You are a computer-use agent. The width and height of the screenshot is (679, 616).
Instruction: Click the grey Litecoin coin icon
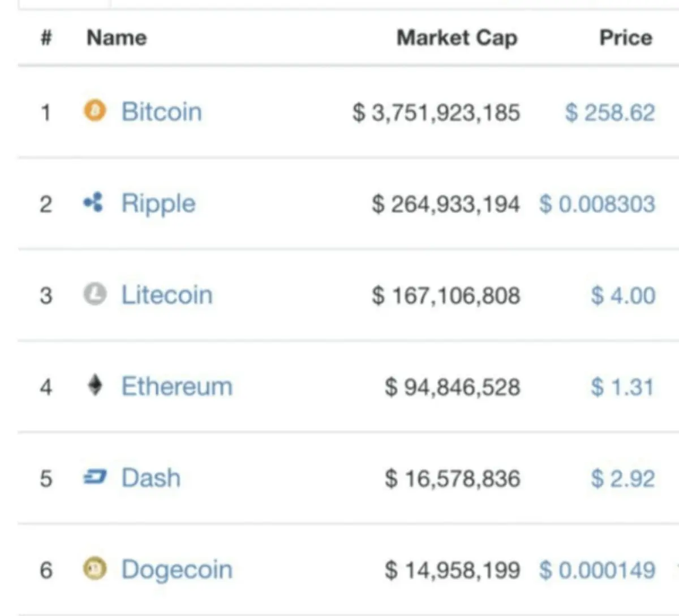tap(95, 293)
